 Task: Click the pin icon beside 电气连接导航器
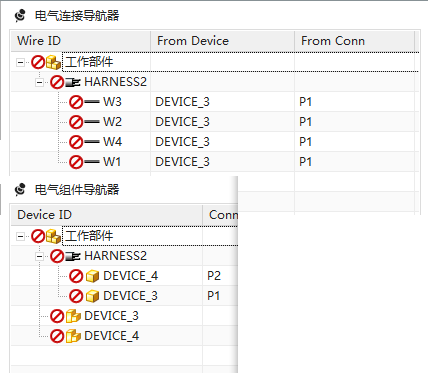[20, 16]
